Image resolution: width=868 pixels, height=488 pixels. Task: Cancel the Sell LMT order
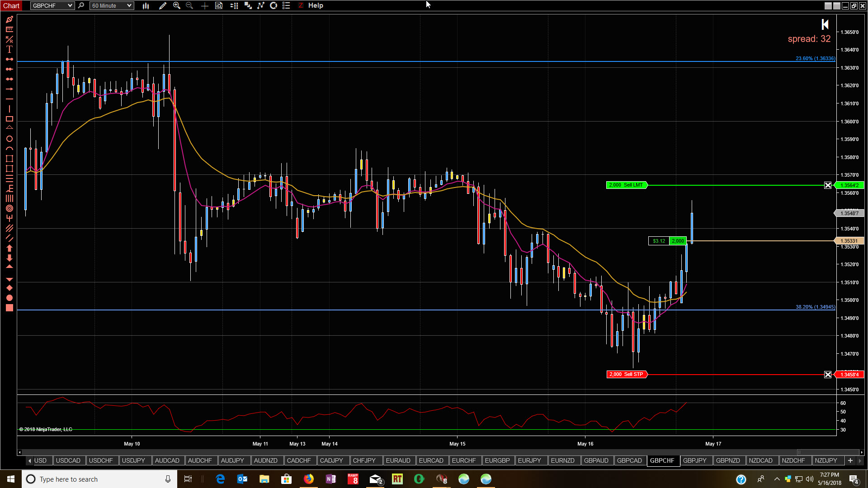[x=827, y=185]
